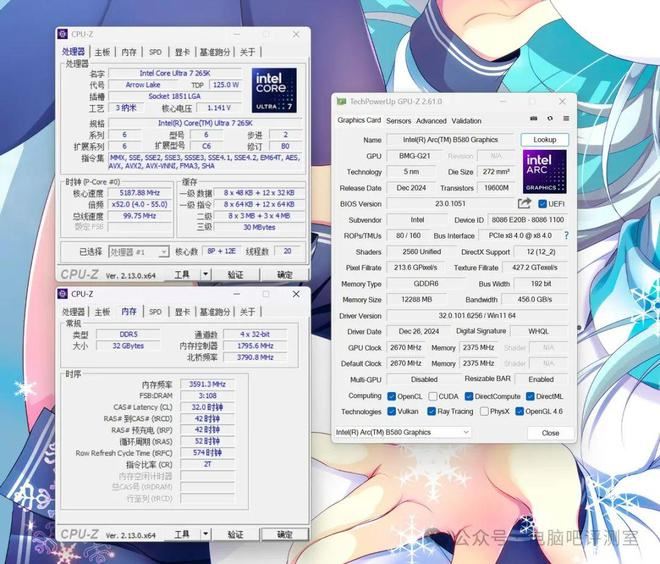Switch to GPU-Z Sensors tab
The width and height of the screenshot is (660, 564).
coord(398,121)
